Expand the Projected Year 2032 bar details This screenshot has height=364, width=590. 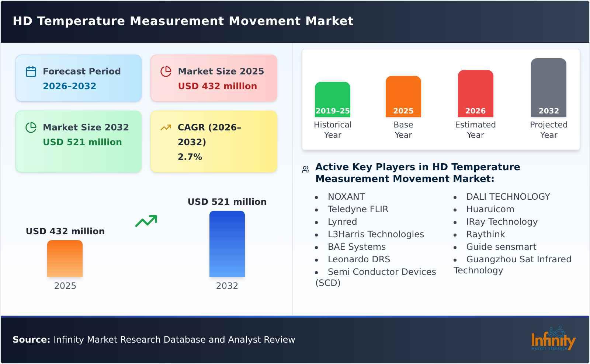point(548,88)
